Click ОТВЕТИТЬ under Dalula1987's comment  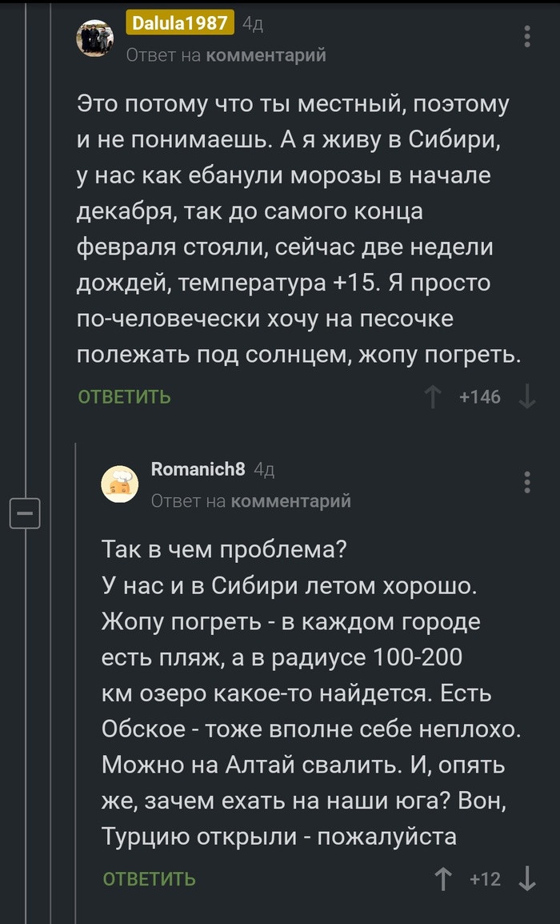click(x=124, y=396)
